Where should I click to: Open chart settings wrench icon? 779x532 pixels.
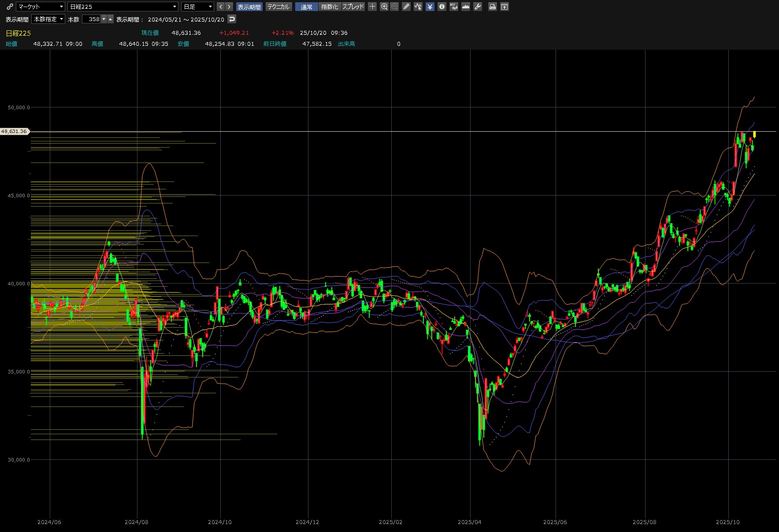(x=478, y=7)
